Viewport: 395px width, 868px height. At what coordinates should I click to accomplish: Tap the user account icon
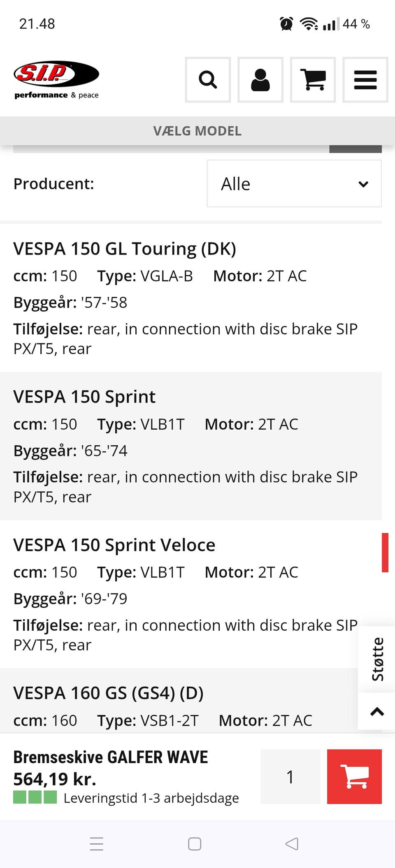click(x=260, y=80)
